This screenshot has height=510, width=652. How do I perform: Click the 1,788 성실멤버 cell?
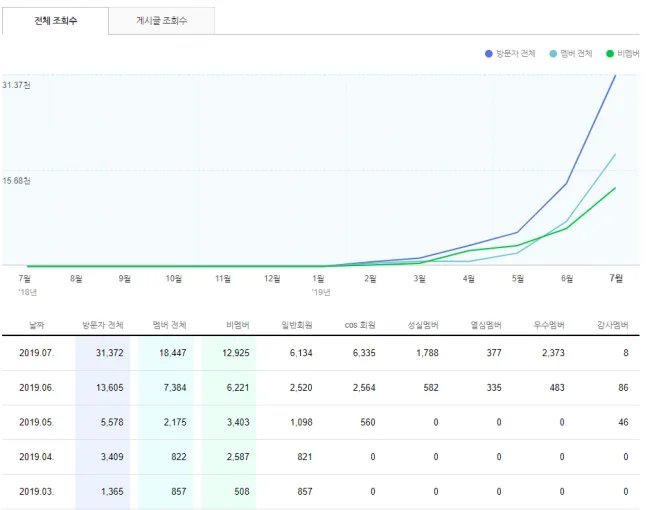point(427,353)
